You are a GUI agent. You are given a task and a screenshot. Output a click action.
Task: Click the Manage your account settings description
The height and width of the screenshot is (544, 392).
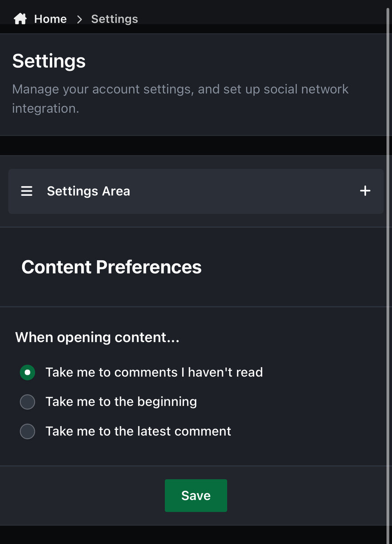pyautogui.click(x=180, y=98)
